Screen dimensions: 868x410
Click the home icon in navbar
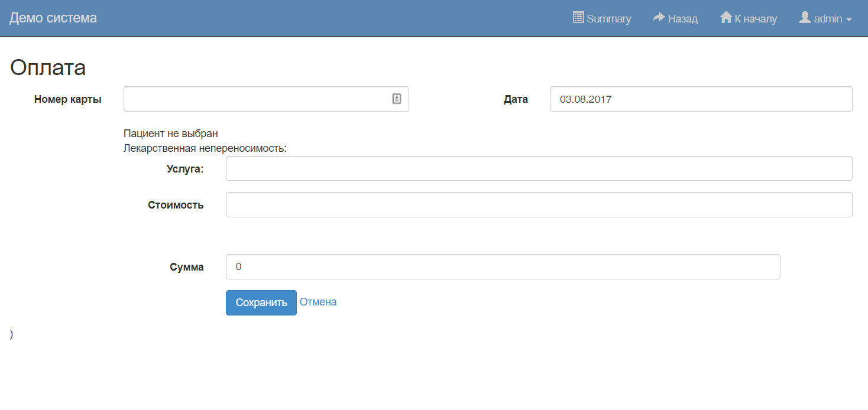pos(726,18)
